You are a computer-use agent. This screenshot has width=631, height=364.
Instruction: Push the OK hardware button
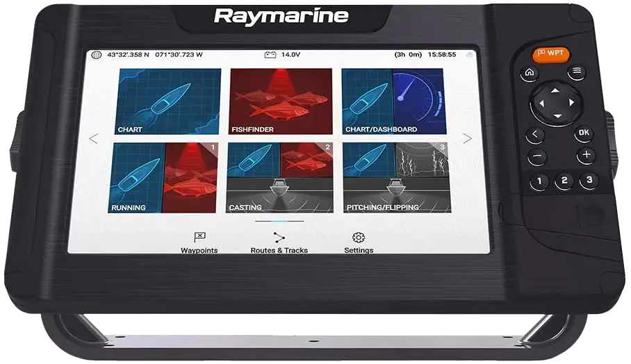pos(584,133)
